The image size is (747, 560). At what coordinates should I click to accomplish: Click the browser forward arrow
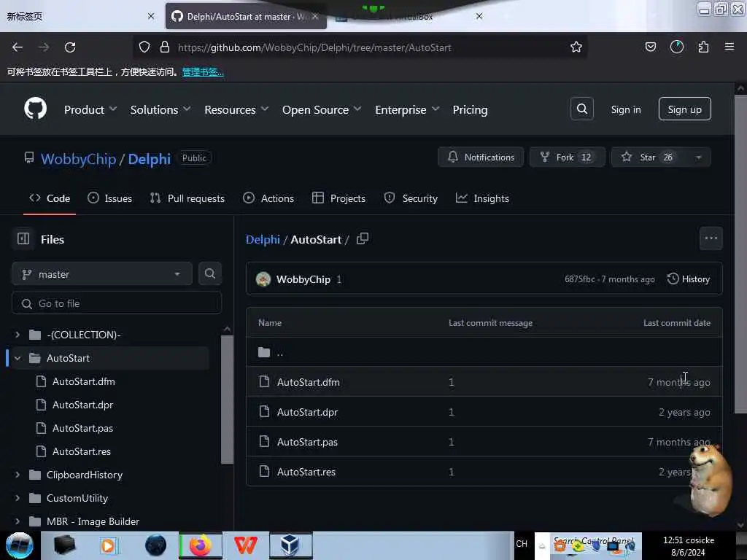coord(43,47)
